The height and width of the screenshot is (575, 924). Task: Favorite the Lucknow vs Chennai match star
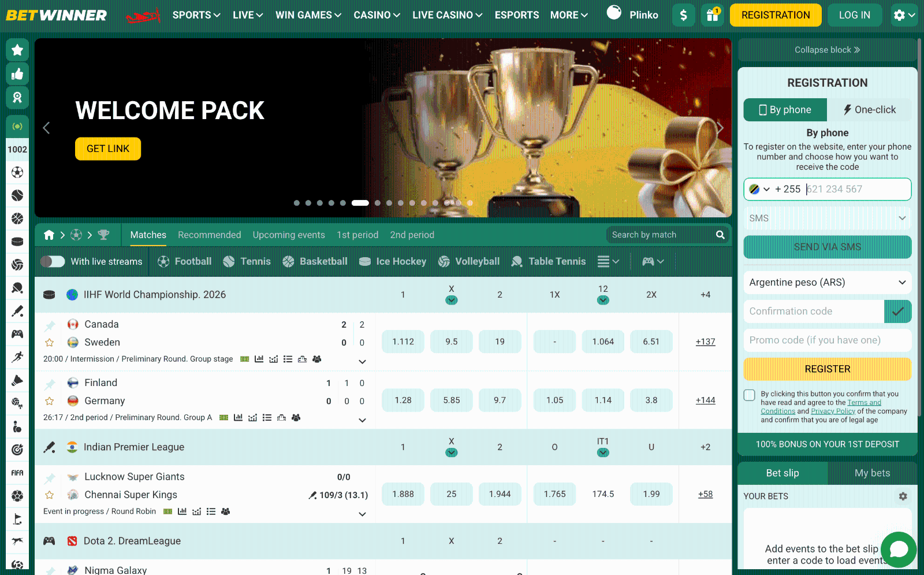pos(50,495)
